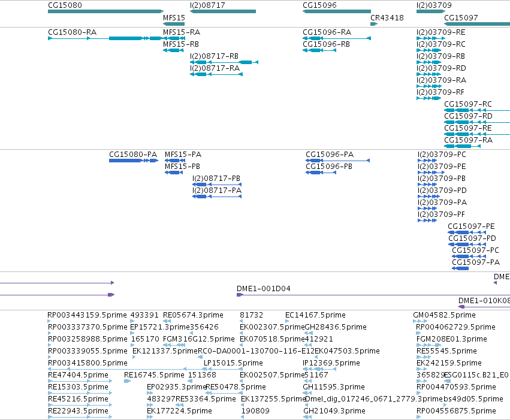Click EST RE15303.5prime
This screenshot has width=510, height=420.
[78, 387]
